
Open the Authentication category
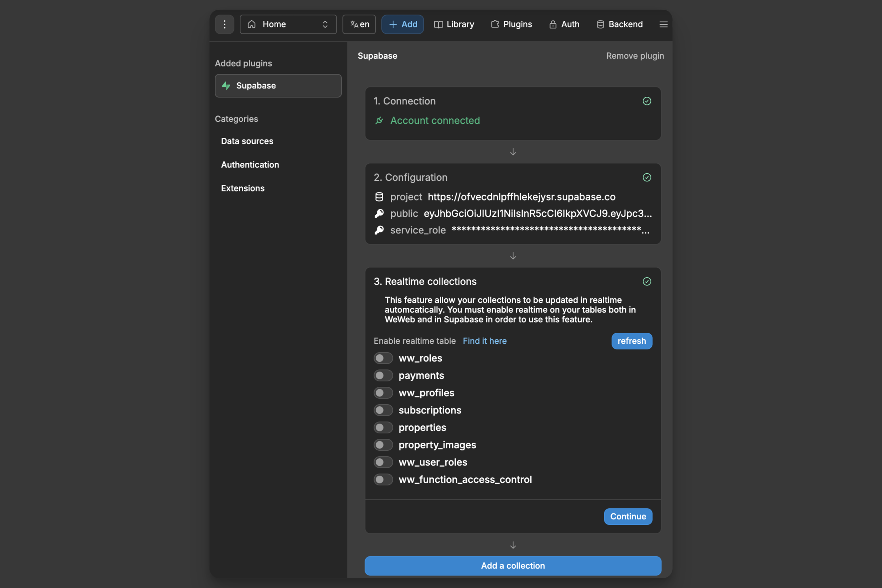point(250,165)
